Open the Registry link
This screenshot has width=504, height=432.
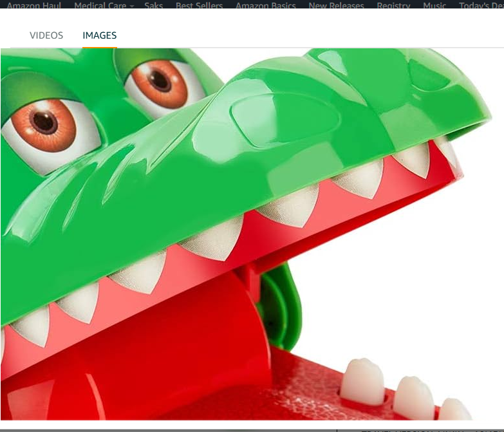pyautogui.click(x=393, y=5)
